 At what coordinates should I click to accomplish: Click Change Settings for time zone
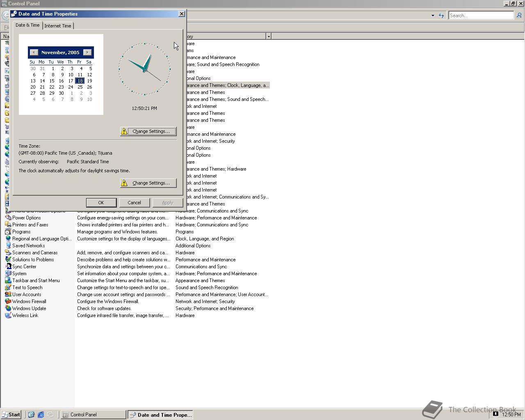click(148, 183)
